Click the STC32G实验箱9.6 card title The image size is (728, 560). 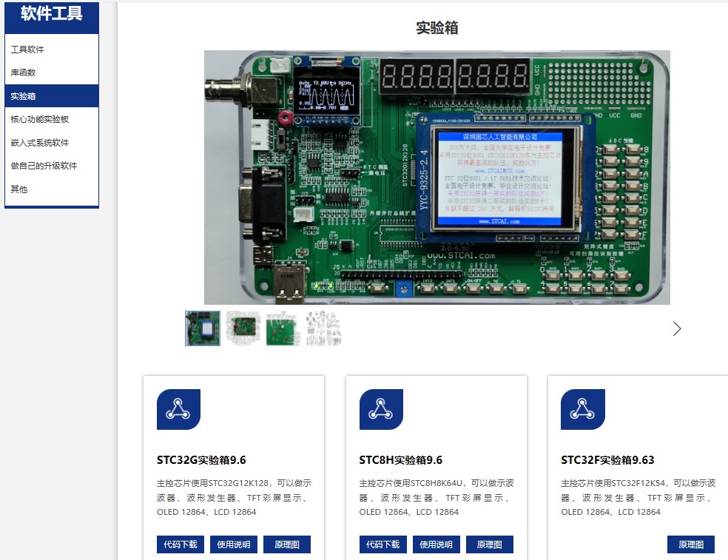[201, 459]
